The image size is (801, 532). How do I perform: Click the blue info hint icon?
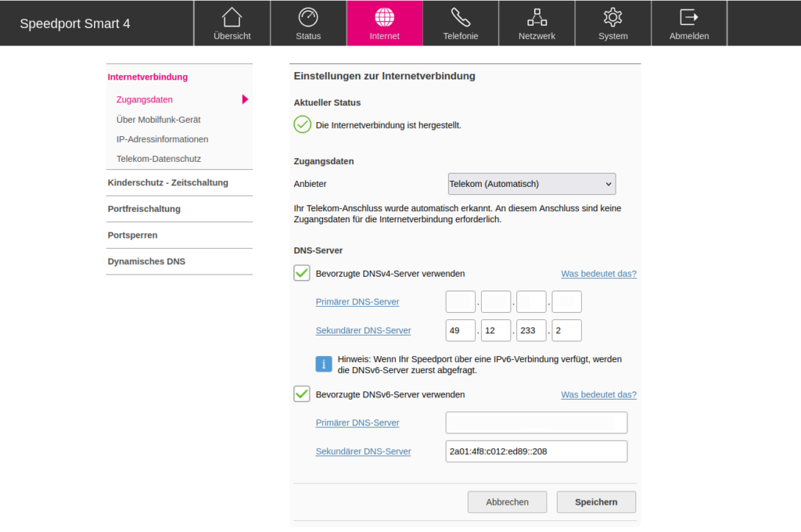tap(324, 364)
